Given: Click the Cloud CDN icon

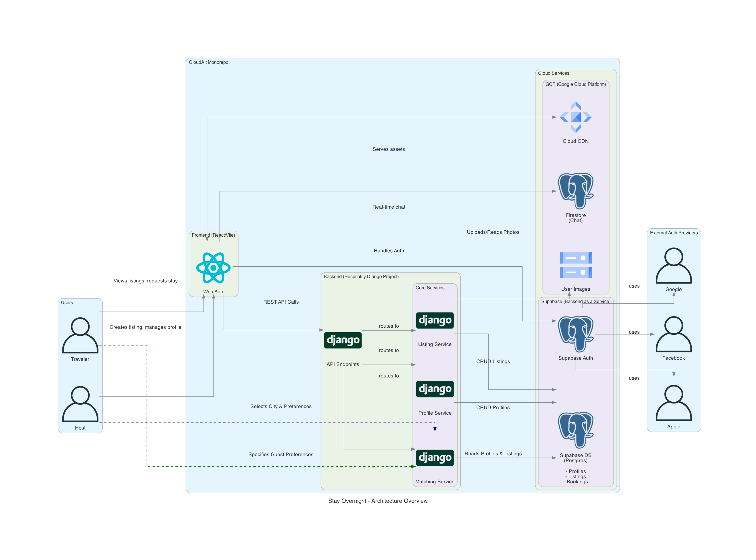Looking at the screenshot, I should (575, 117).
